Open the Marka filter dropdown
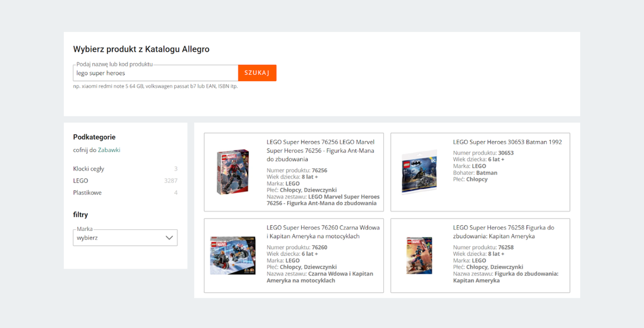Screen dimensions: 644x328 pos(125,237)
